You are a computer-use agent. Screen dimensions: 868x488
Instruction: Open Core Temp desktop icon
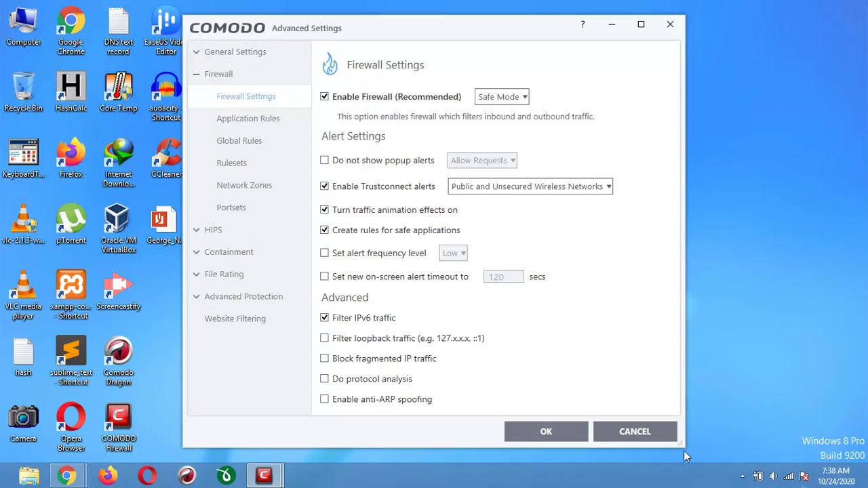pos(118,92)
